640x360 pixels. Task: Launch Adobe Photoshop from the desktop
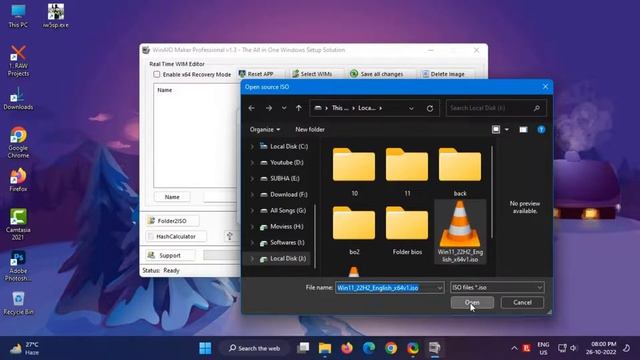pyautogui.click(x=18, y=266)
